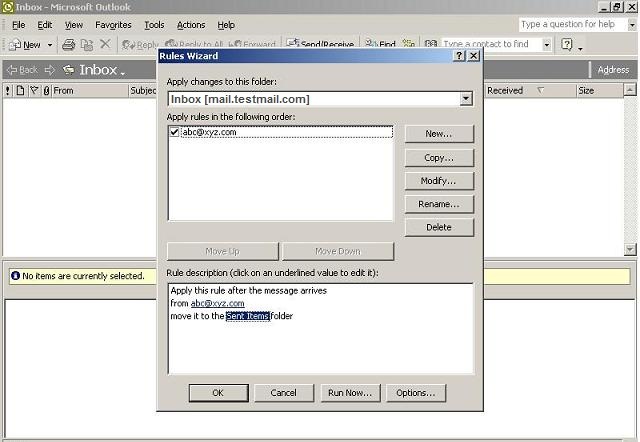Click the Address Book toolbar icon
The width and height of the screenshot is (640, 442).
pos(431,44)
